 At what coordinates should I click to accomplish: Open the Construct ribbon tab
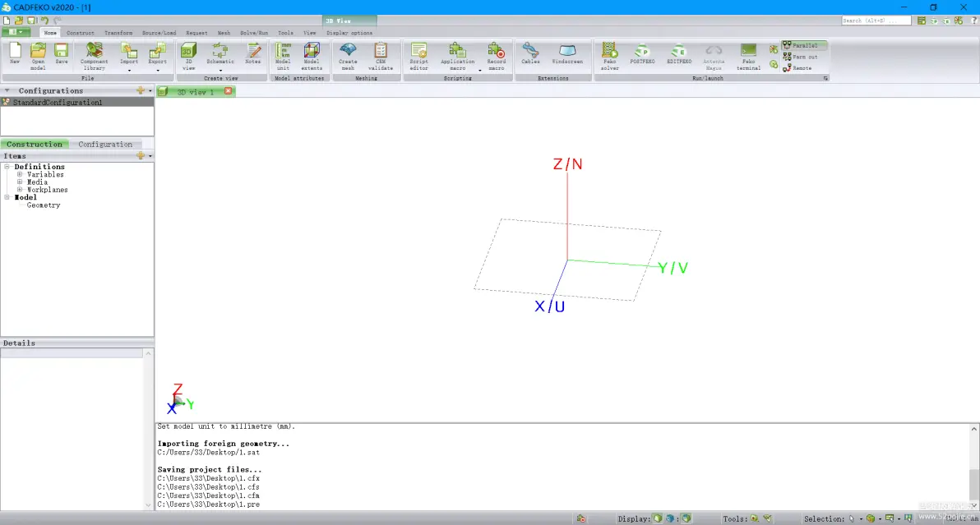click(80, 33)
